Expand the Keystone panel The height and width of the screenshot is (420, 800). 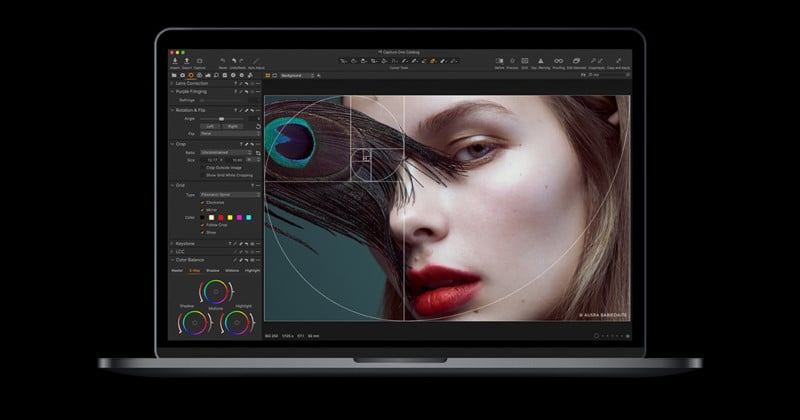[171, 243]
